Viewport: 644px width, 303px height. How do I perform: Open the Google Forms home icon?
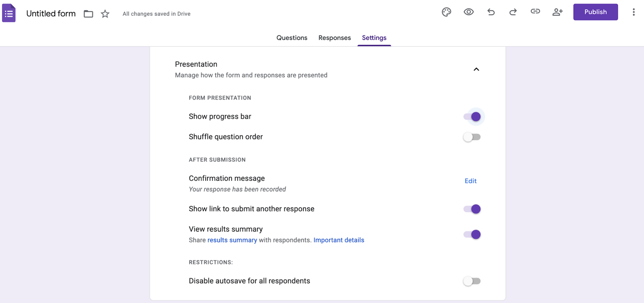[9, 13]
